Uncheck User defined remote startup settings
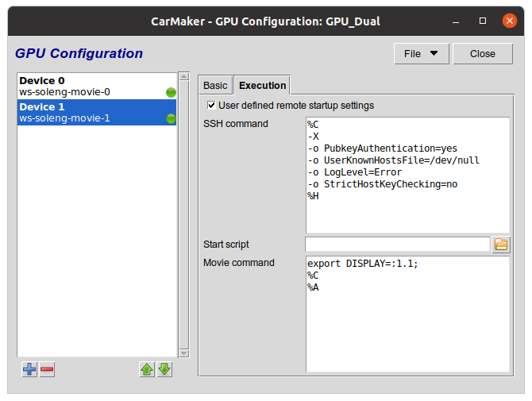 coord(211,105)
